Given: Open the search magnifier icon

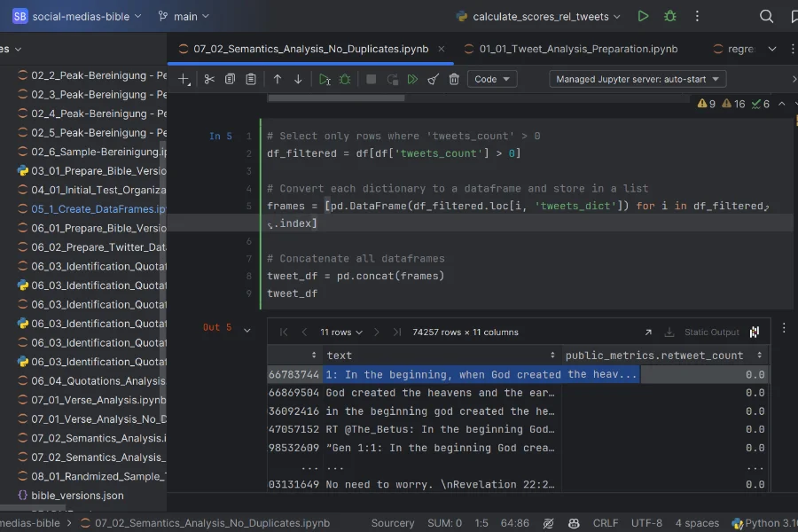Looking at the screenshot, I should 767,16.
